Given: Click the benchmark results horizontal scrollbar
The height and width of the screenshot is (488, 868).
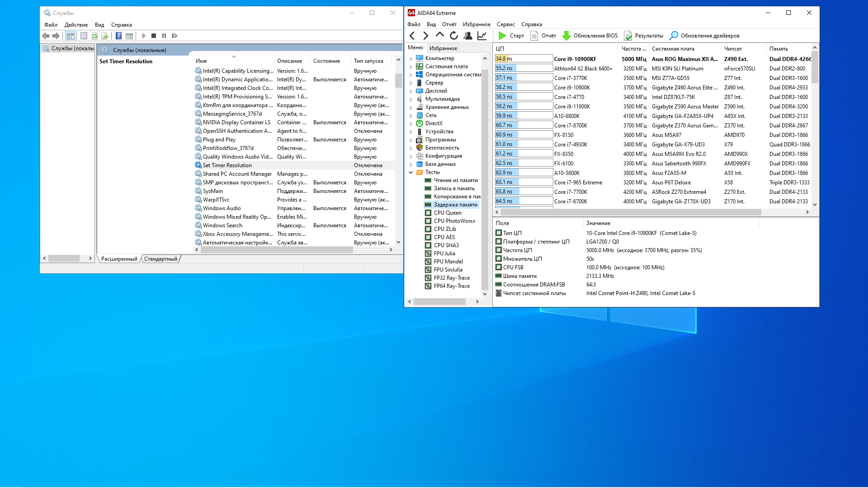Looking at the screenshot, I should click(x=631, y=212).
